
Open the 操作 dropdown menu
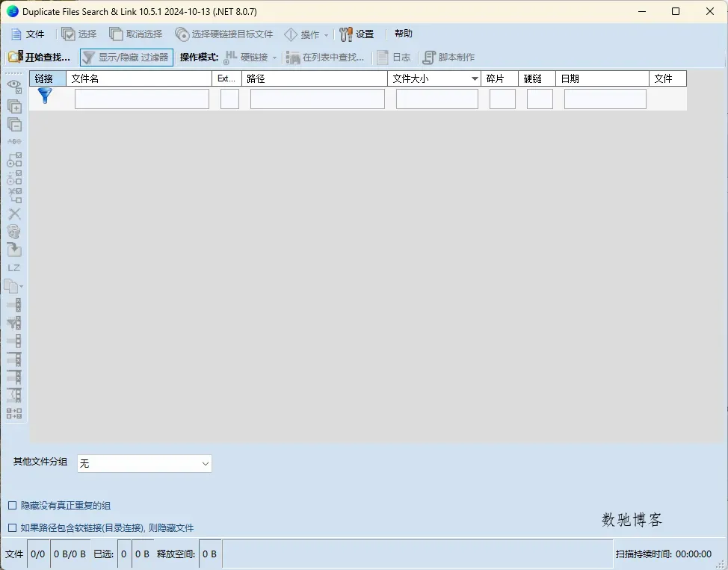[306, 34]
